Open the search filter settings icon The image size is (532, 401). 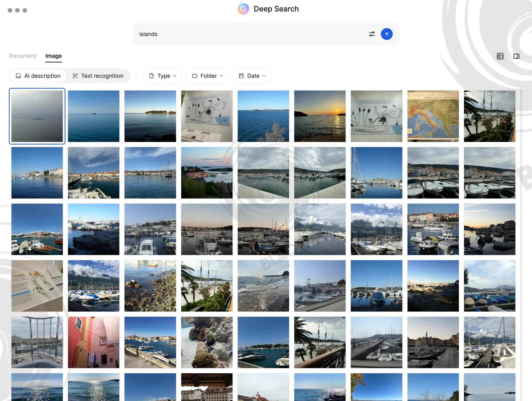pos(372,34)
